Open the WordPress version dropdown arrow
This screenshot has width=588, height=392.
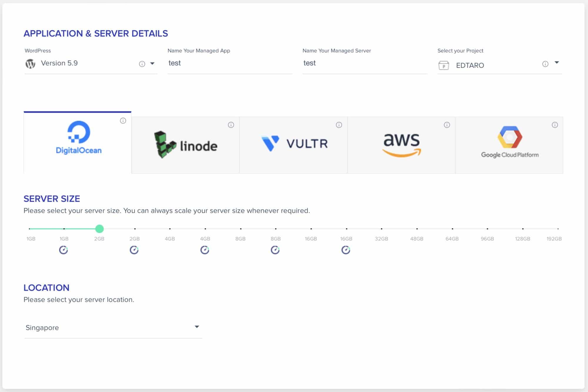[x=152, y=64]
